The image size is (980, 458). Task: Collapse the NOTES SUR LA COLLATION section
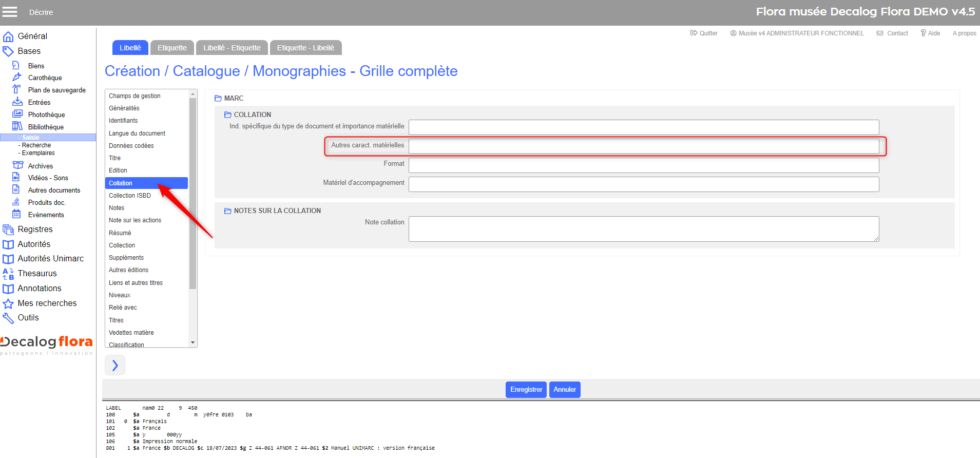point(228,211)
